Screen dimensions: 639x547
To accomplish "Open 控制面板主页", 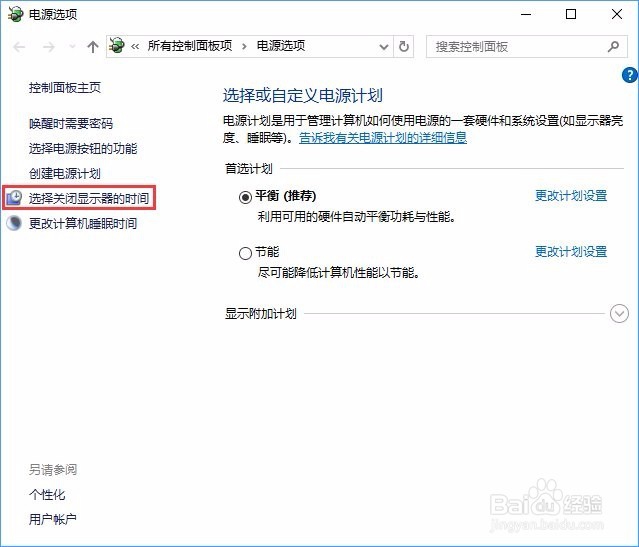I will (65, 88).
